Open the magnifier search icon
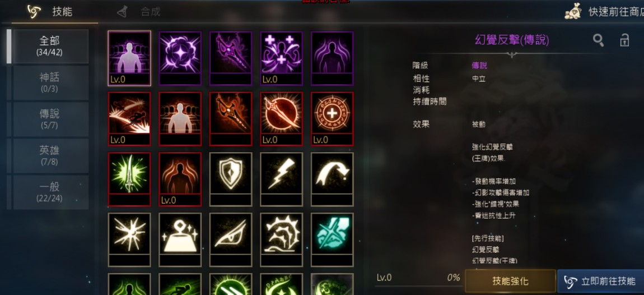This screenshot has height=295, width=644. tap(599, 40)
